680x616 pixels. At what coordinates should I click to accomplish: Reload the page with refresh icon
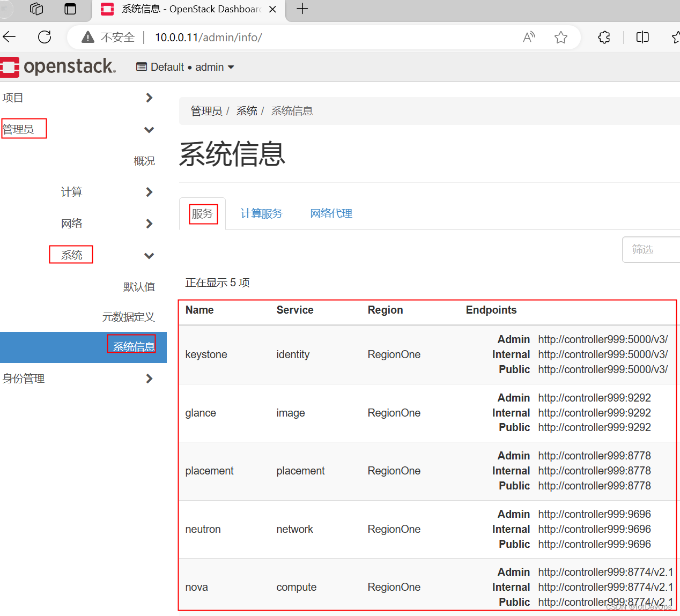click(x=45, y=37)
